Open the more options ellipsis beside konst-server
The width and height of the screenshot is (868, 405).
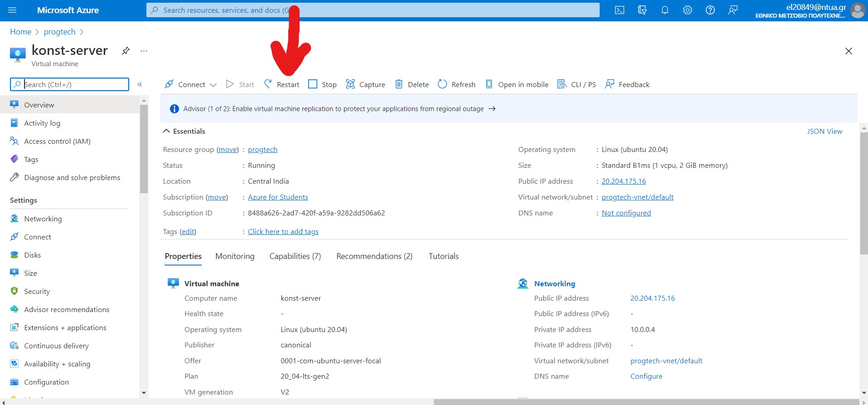144,51
